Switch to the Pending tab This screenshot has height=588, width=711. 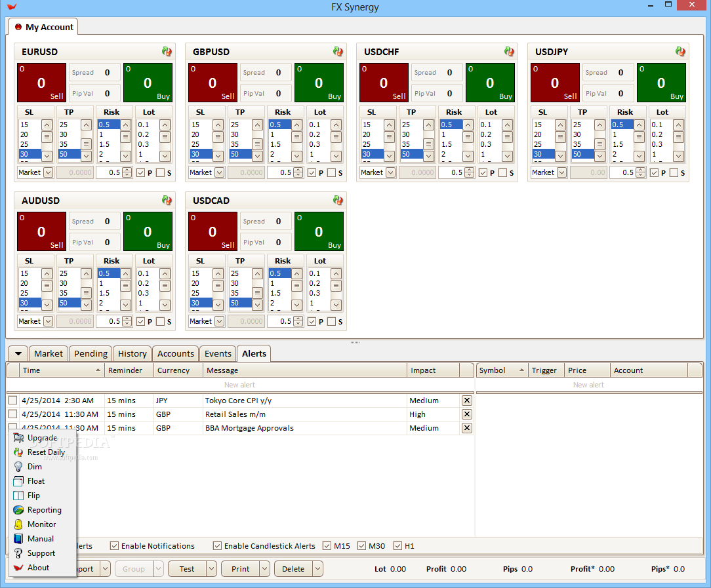coord(91,354)
